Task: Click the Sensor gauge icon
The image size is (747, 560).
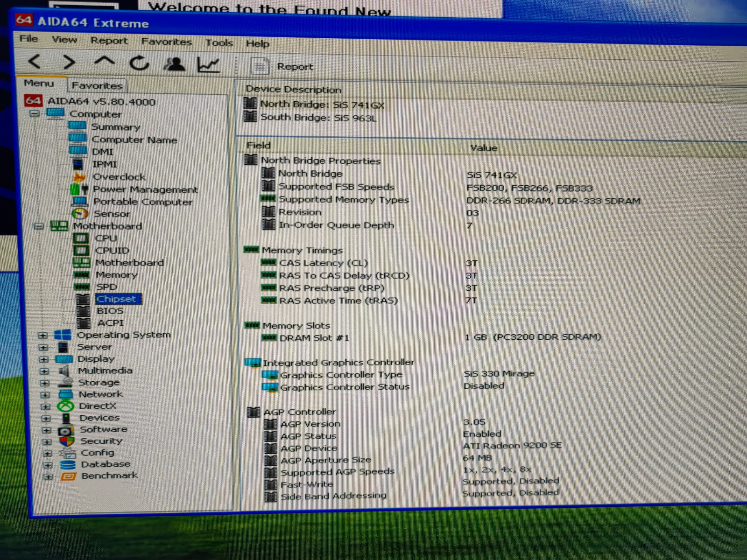Action: pos(80,214)
